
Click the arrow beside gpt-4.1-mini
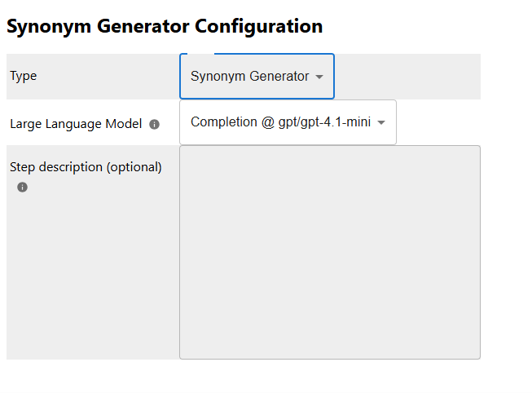click(381, 123)
